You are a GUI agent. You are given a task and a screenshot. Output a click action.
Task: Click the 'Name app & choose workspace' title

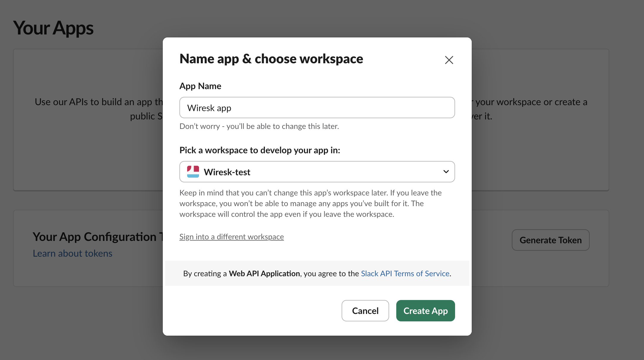[x=271, y=59]
